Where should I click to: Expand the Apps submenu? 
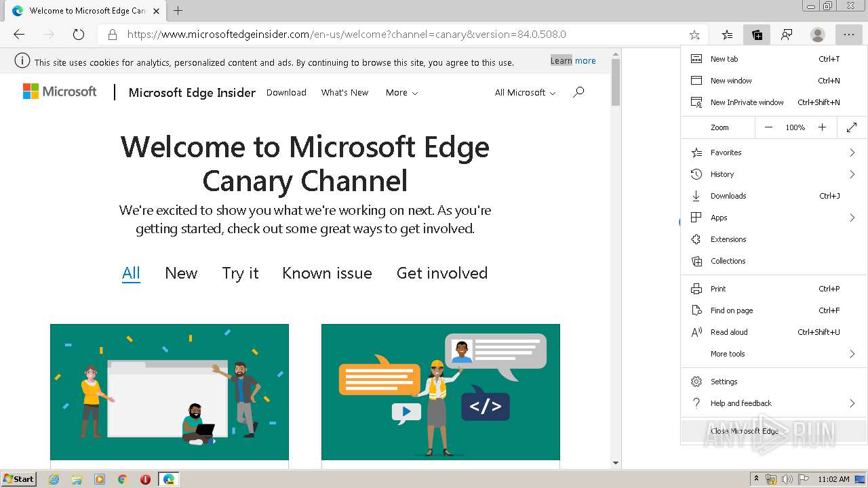click(774, 218)
